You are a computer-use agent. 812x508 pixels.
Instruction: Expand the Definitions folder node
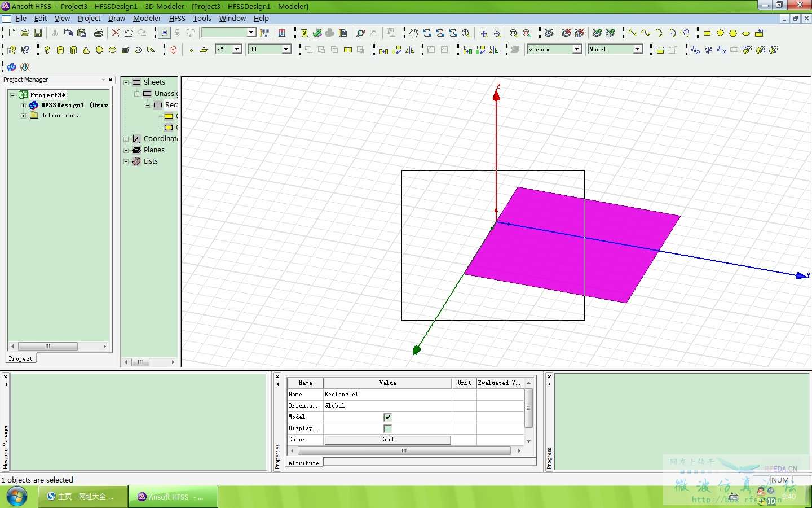point(23,116)
